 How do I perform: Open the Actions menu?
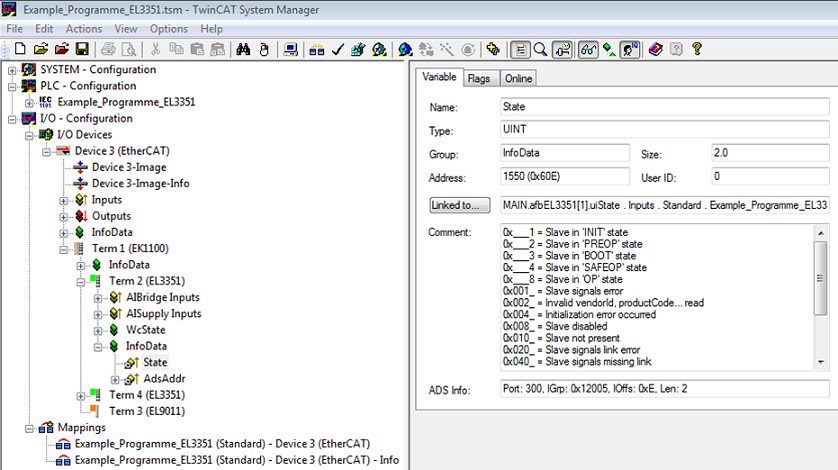tap(83, 29)
